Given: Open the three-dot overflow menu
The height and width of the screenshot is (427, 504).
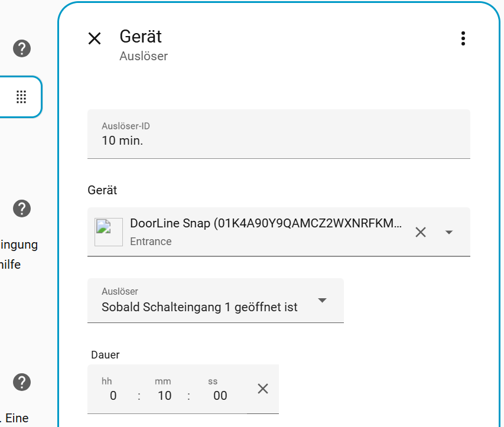Looking at the screenshot, I should (x=463, y=38).
